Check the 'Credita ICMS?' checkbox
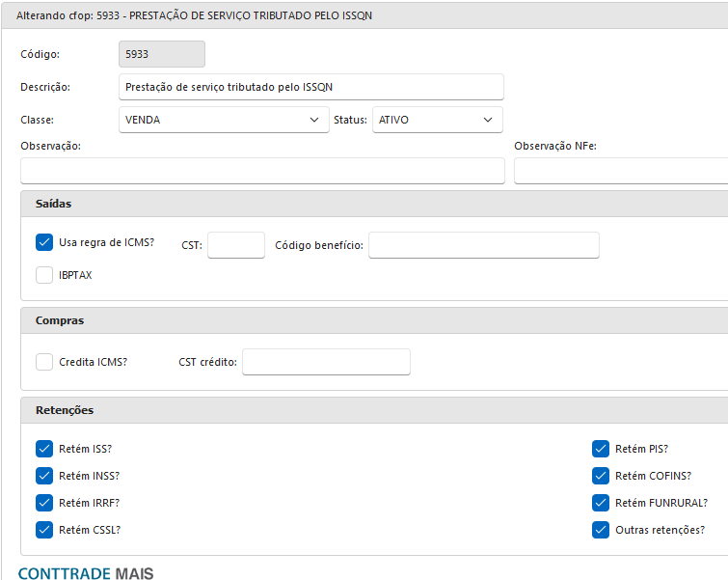The height and width of the screenshot is (580, 728). click(44, 362)
